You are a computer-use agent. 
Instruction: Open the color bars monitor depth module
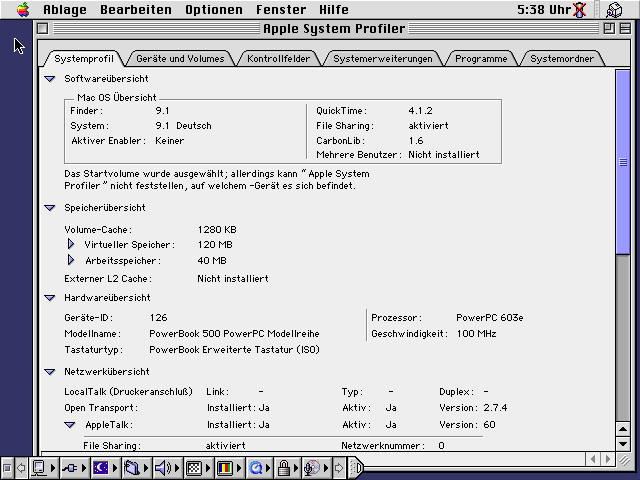pos(228,468)
